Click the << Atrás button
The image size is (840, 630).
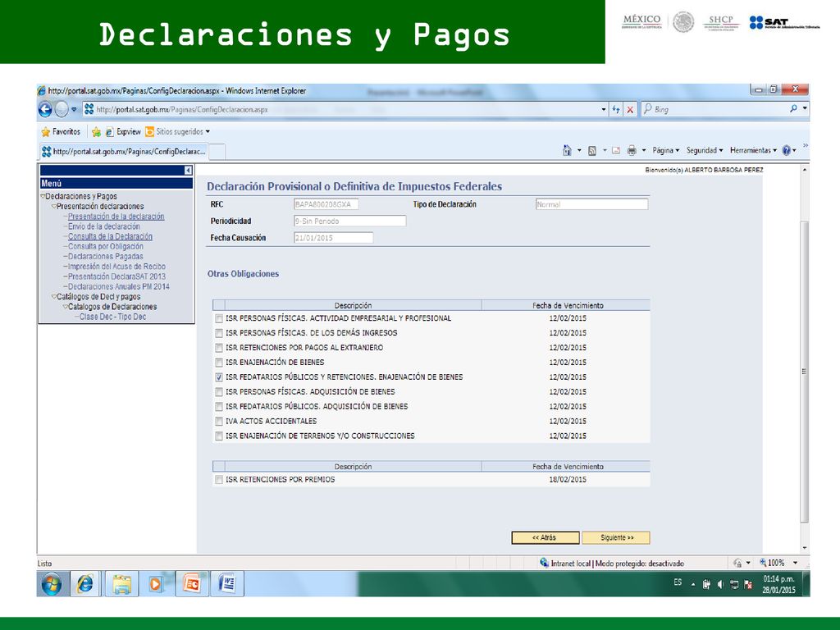point(546,538)
